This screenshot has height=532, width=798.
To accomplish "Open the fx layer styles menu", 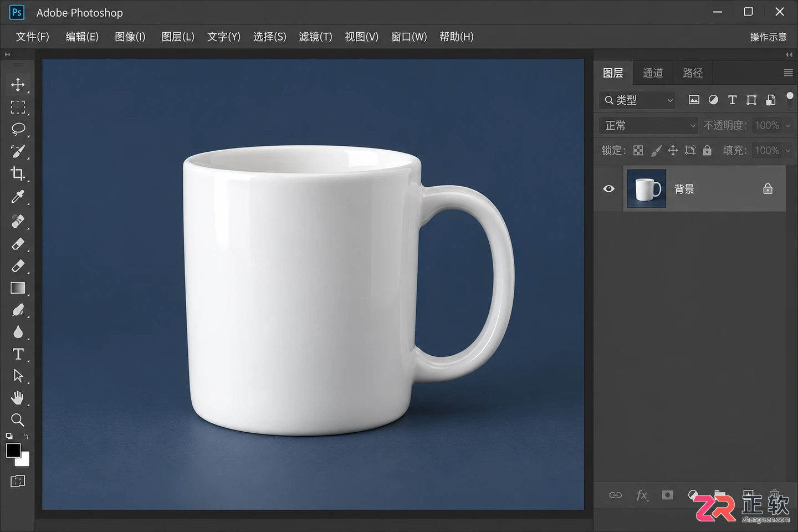I will (x=642, y=495).
